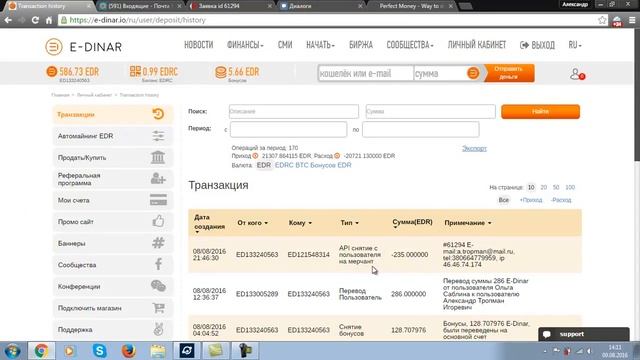
Task: Show 20 transactions per page
Action: (543, 187)
